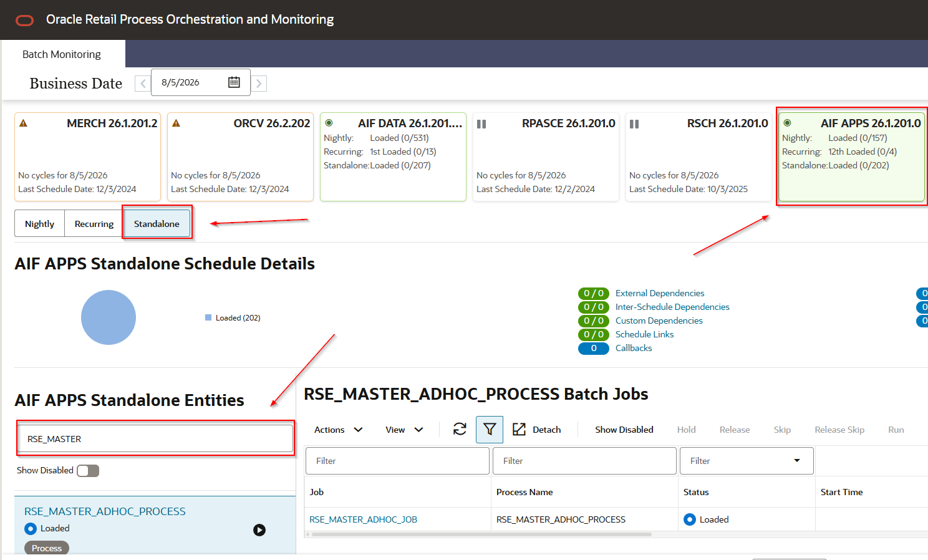928x560 pixels.
Task: Click the Schedule Links 0/0 badge
Action: click(x=594, y=334)
